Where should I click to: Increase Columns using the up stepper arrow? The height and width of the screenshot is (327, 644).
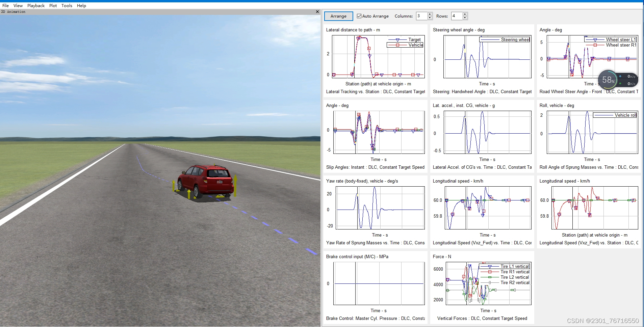(430, 14)
